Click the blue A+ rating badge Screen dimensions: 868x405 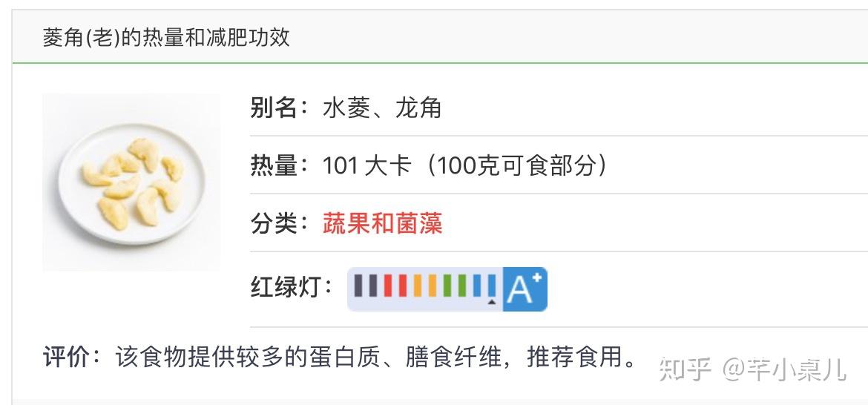525,289
